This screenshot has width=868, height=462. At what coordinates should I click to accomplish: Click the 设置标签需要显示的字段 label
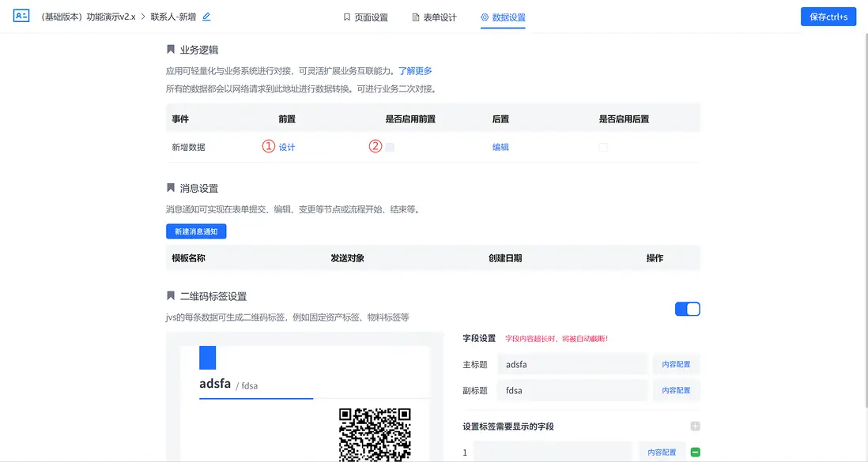click(x=508, y=426)
